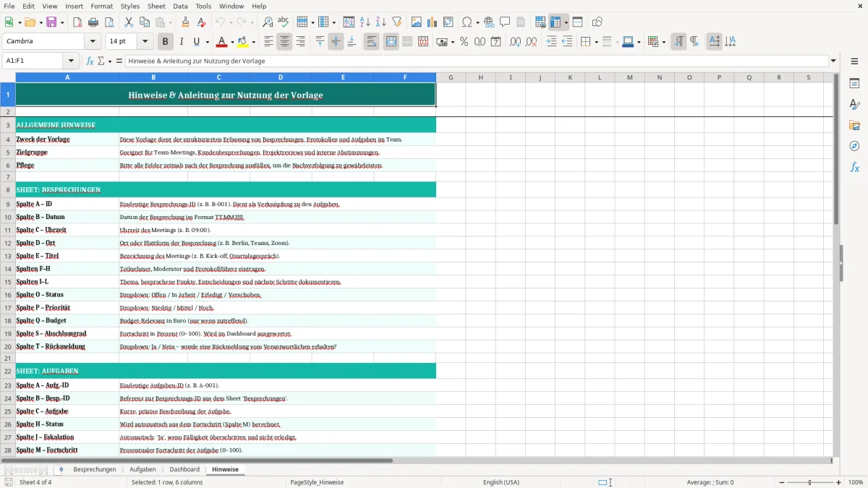Apply the yellow background color swatch

click(243, 42)
